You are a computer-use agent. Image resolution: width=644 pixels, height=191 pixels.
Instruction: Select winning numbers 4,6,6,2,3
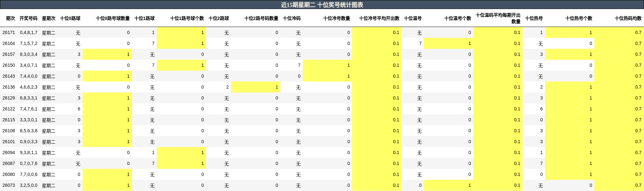pyautogui.click(x=29, y=87)
